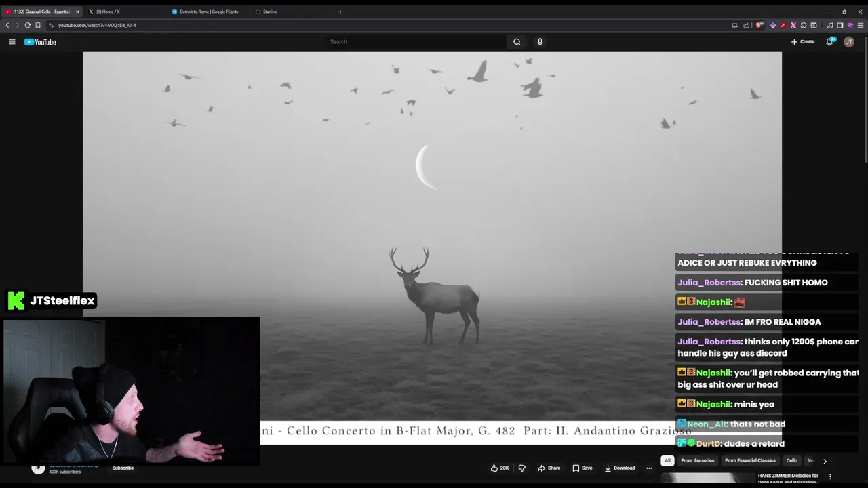This screenshot has height=488, width=868.
Task: Open the music note playlist icon
Action: (830, 25)
